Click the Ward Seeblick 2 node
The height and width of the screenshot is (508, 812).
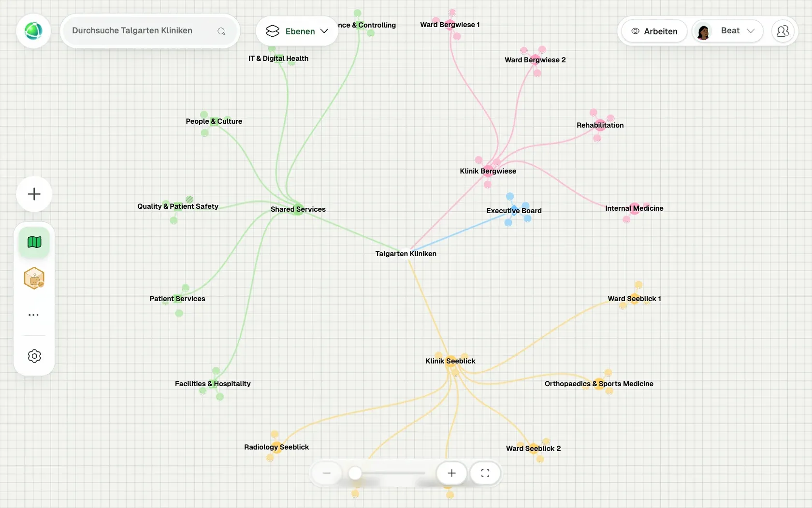[534, 449]
